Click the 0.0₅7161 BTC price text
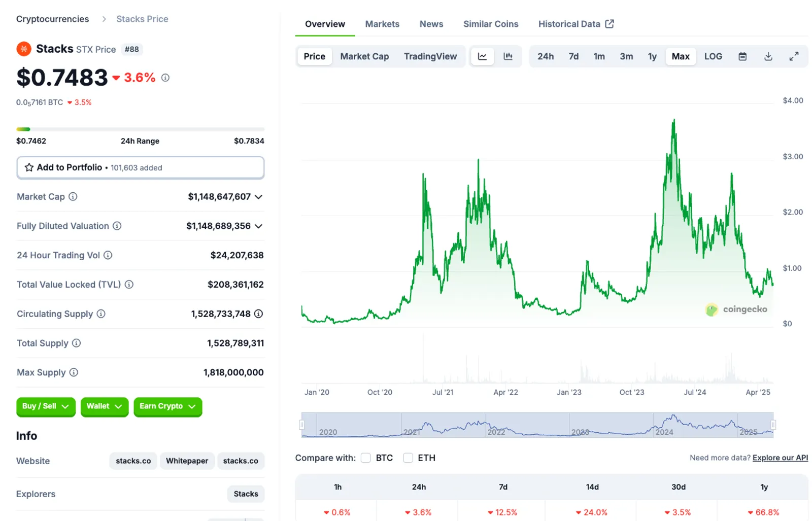Image resolution: width=812 pixels, height=521 pixels. 40,102
